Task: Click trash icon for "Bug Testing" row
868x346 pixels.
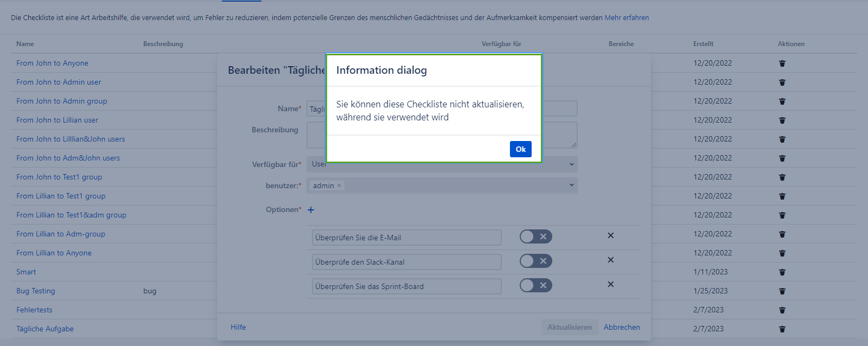Action: (782, 291)
